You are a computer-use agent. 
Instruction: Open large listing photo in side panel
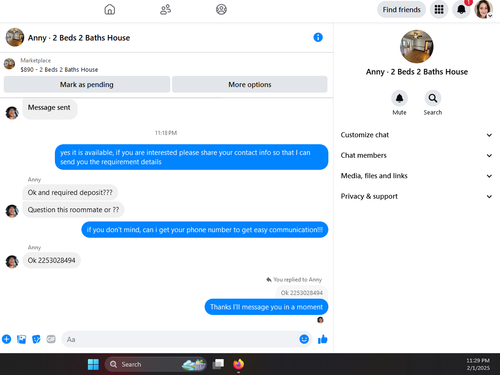[417, 47]
